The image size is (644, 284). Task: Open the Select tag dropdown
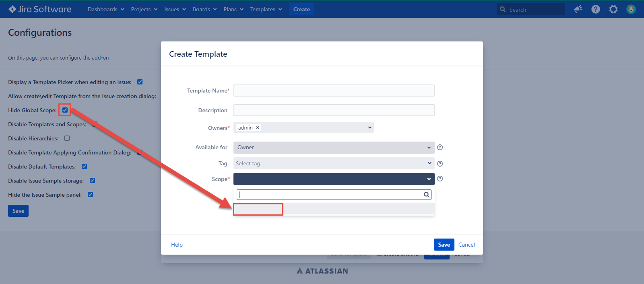click(x=334, y=163)
